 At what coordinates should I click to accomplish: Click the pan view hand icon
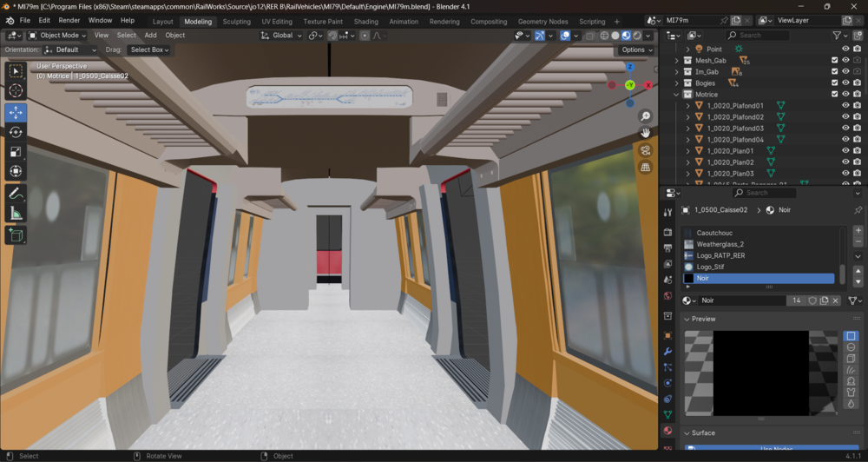[646, 133]
